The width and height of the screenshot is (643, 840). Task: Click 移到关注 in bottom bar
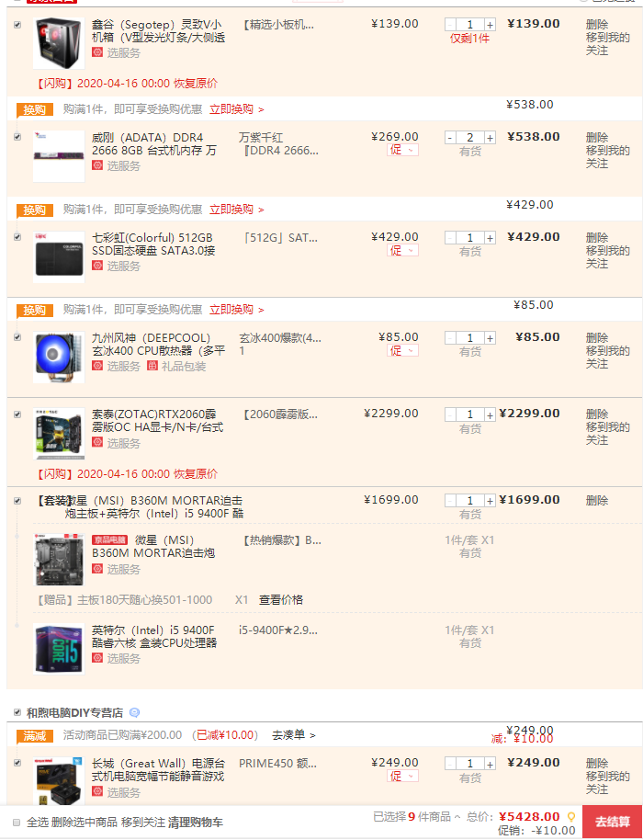143,822
